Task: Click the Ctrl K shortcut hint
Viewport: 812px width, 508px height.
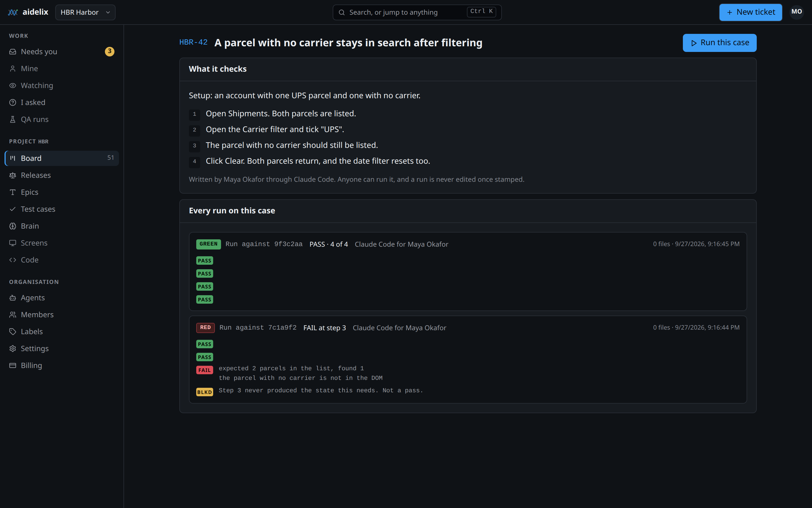Action: 481,12
